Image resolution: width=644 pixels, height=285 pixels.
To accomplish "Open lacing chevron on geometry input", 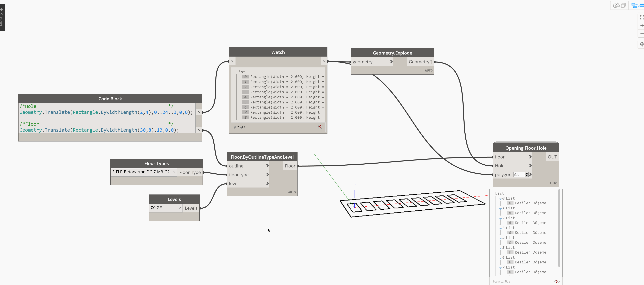I will (x=391, y=62).
